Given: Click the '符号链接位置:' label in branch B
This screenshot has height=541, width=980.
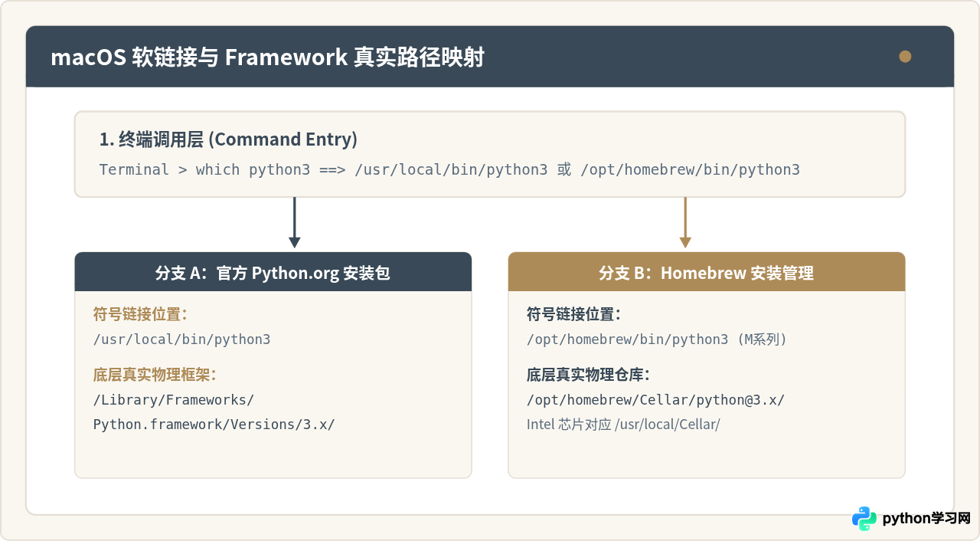Looking at the screenshot, I should pos(573,313).
